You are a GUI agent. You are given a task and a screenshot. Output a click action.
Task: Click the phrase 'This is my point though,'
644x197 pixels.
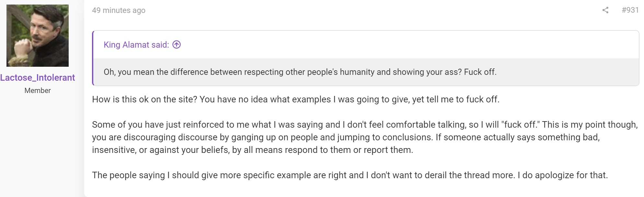point(590,125)
